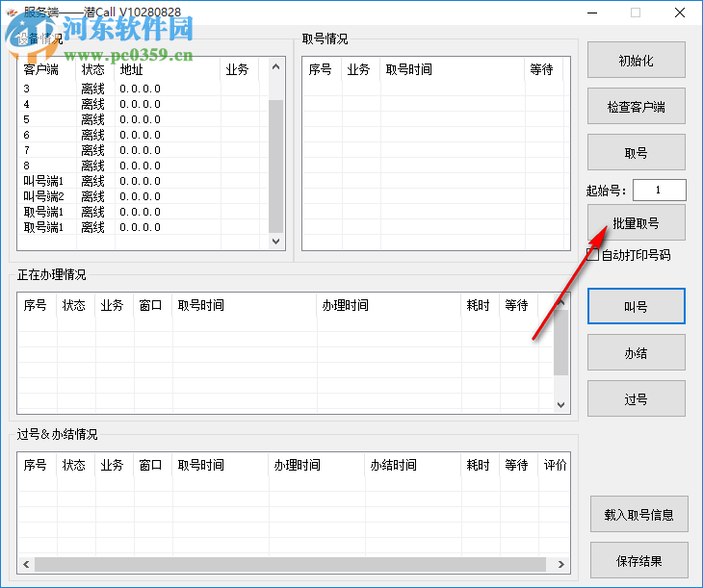Click the 叫号 button
The width and height of the screenshot is (703, 588).
637,307
